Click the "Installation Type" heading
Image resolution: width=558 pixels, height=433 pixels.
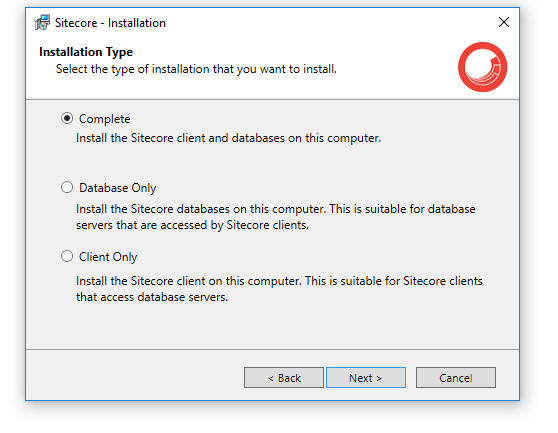(x=86, y=52)
